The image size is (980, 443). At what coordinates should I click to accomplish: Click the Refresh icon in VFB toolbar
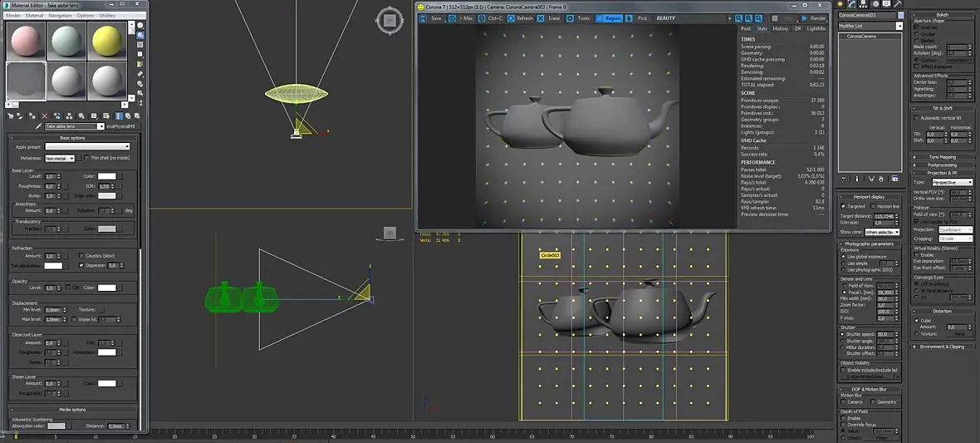coord(521,18)
